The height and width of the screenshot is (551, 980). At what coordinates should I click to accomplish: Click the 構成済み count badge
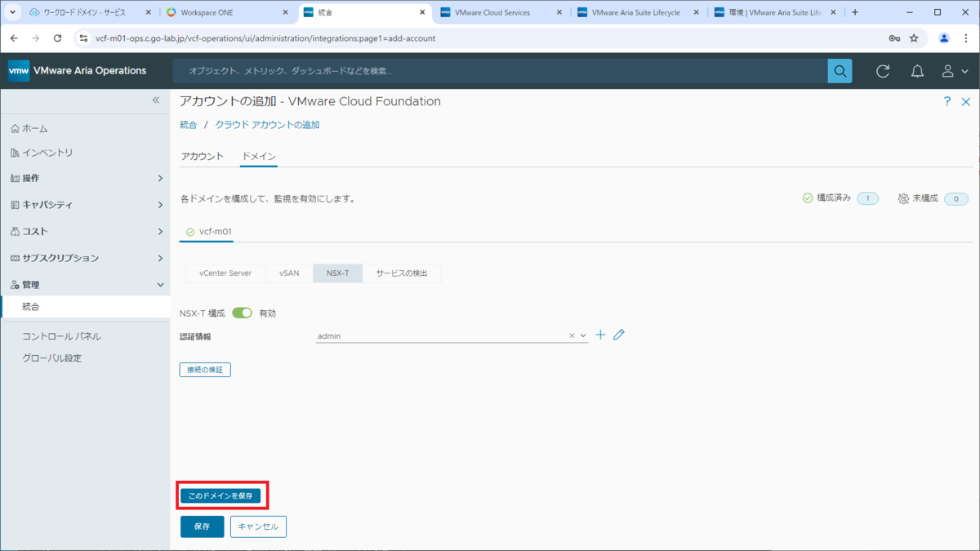pyautogui.click(x=867, y=198)
